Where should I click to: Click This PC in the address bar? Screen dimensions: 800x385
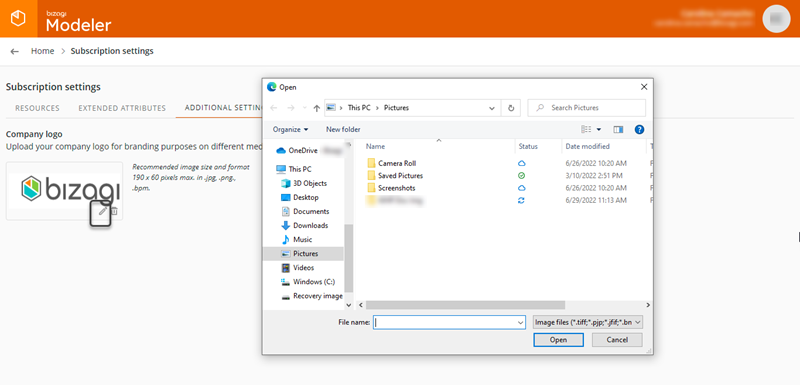coord(359,108)
